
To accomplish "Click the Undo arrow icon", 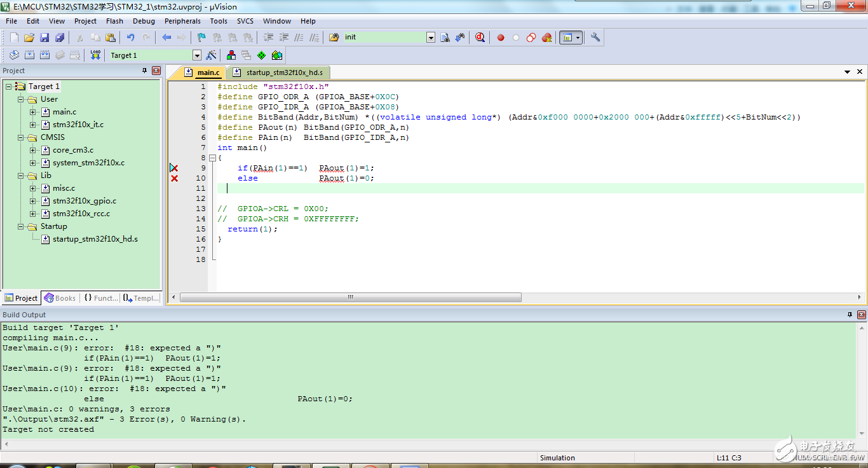I will tap(130, 38).
